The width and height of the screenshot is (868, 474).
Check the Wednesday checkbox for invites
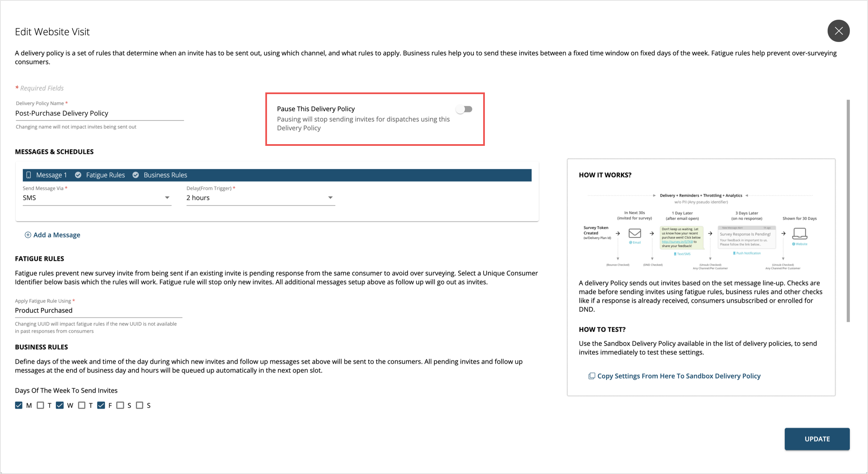click(x=60, y=404)
